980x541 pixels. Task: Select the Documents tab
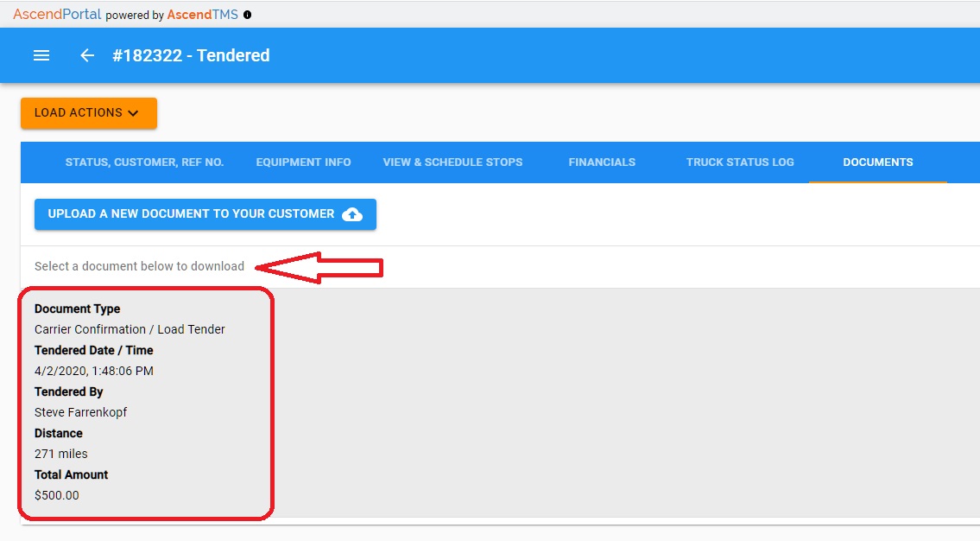pos(877,162)
